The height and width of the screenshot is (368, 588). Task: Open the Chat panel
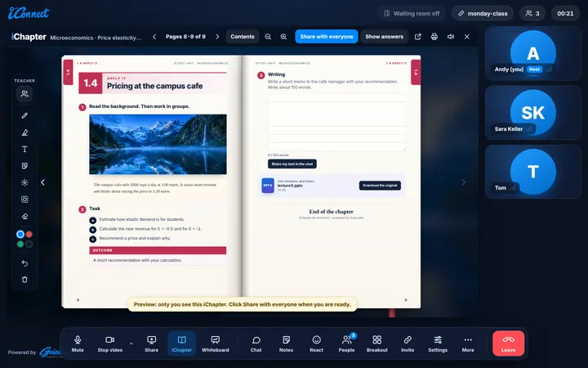coord(256,343)
